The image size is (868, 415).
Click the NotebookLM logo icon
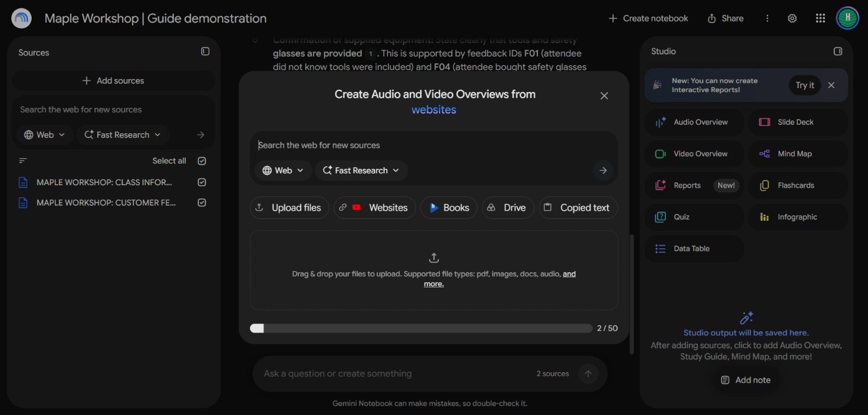pyautogui.click(x=21, y=18)
